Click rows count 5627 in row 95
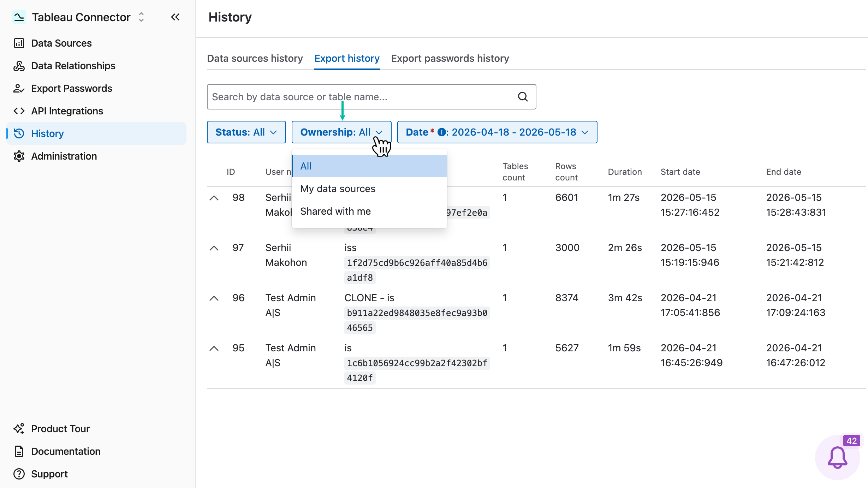Screen dimensions: 868x488 point(567,348)
